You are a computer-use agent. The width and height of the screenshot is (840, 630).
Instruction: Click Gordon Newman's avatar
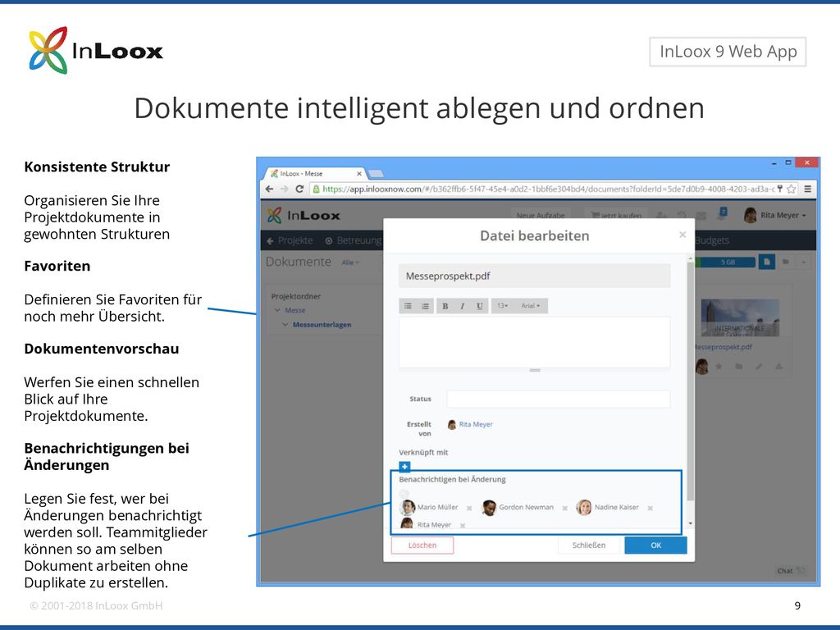[x=489, y=507]
